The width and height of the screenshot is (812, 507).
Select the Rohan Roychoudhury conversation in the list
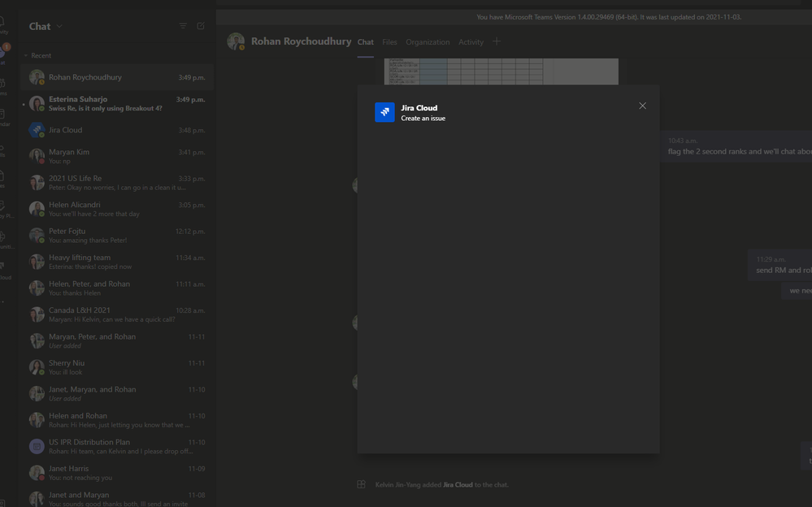pyautogui.click(x=117, y=77)
